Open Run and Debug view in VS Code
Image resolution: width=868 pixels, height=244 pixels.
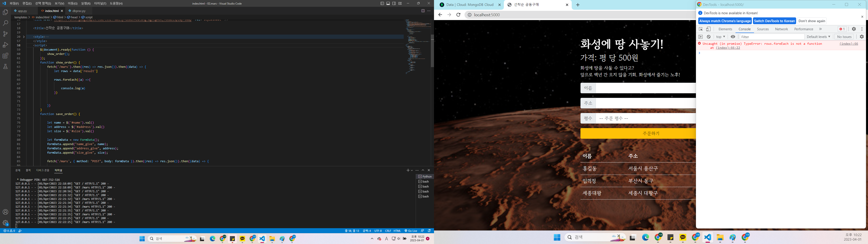(5, 45)
